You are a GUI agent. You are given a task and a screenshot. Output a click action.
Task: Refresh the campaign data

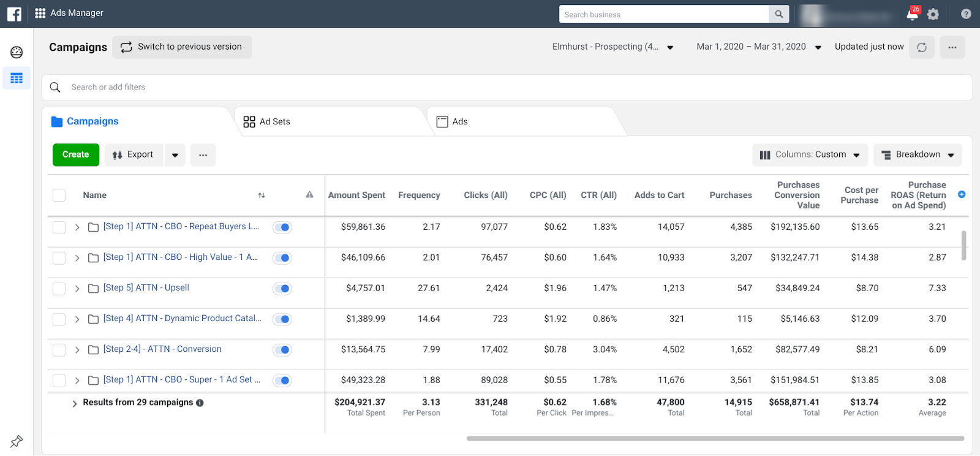point(922,47)
